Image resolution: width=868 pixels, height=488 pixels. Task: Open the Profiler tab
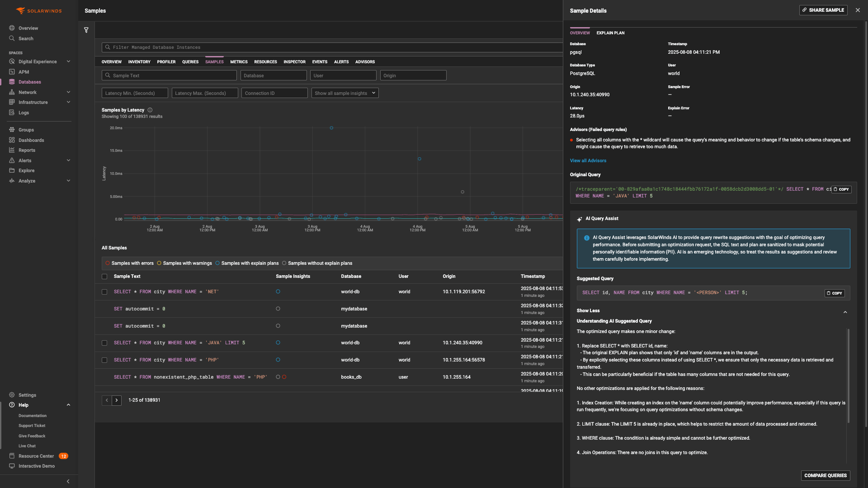166,62
